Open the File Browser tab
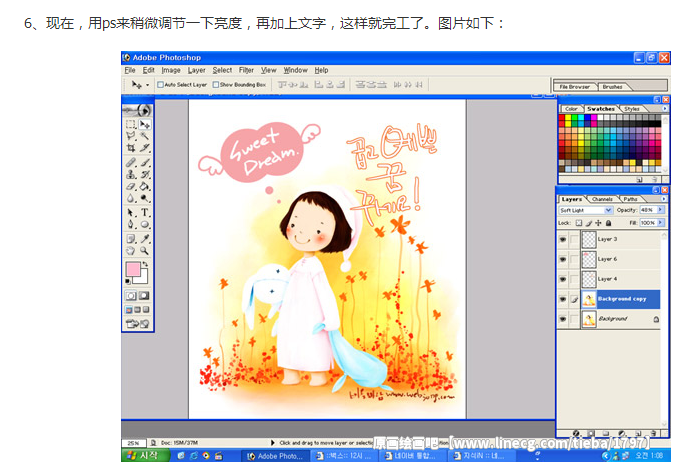 click(574, 86)
